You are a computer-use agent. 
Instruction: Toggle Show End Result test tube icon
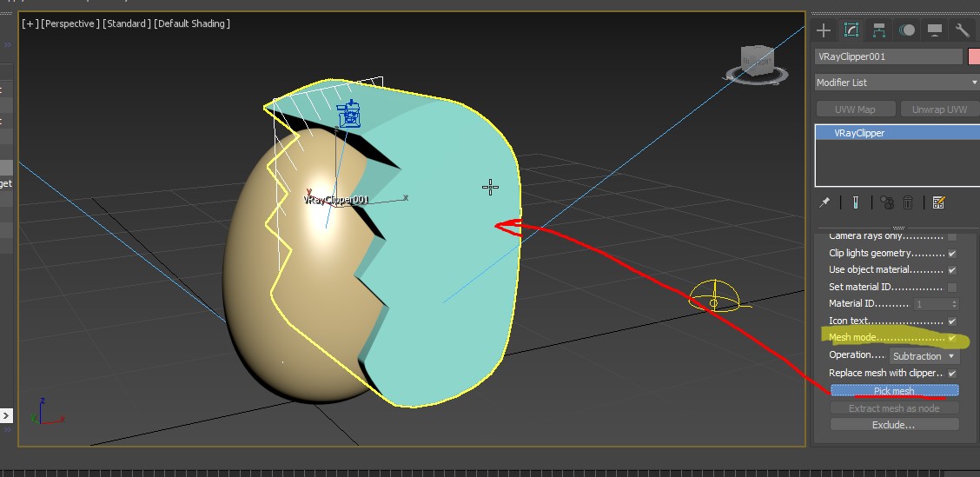(x=856, y=202)
